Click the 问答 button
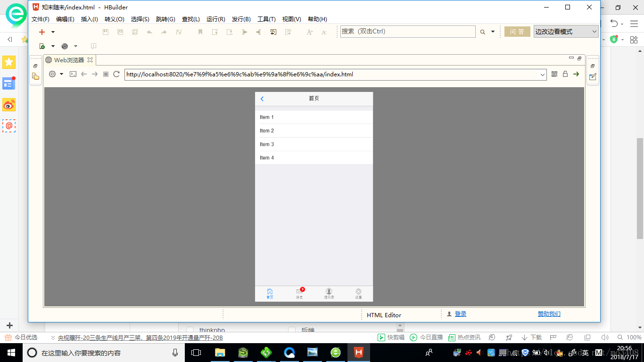 pos(517,32)
